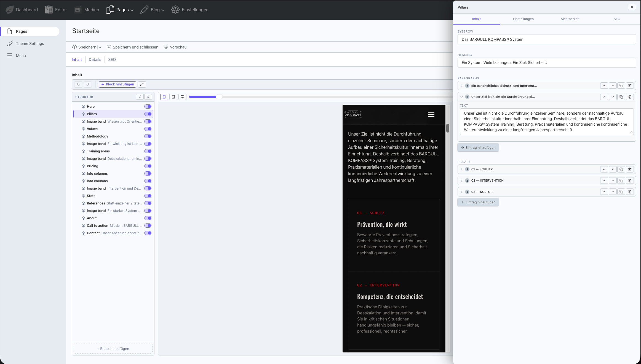This screenshot has height=364, width=641.
Task: Open hamburger menu in page preview
Action: 431,115
